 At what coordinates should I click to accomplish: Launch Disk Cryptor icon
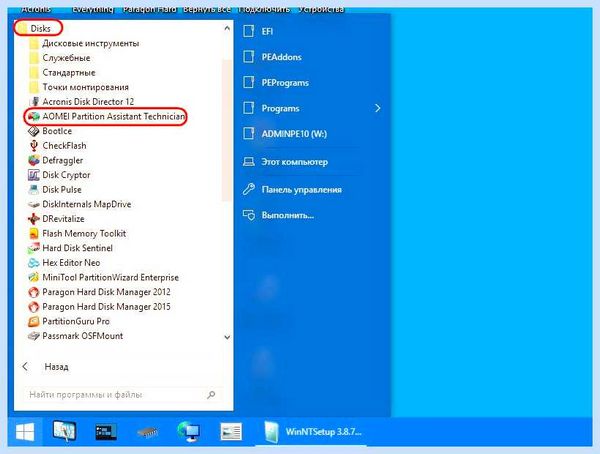34,175
